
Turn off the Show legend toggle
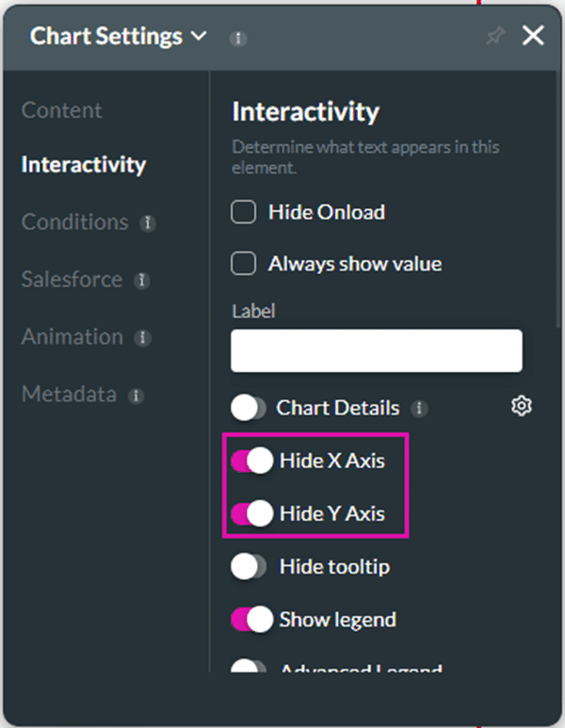point(251,619)
